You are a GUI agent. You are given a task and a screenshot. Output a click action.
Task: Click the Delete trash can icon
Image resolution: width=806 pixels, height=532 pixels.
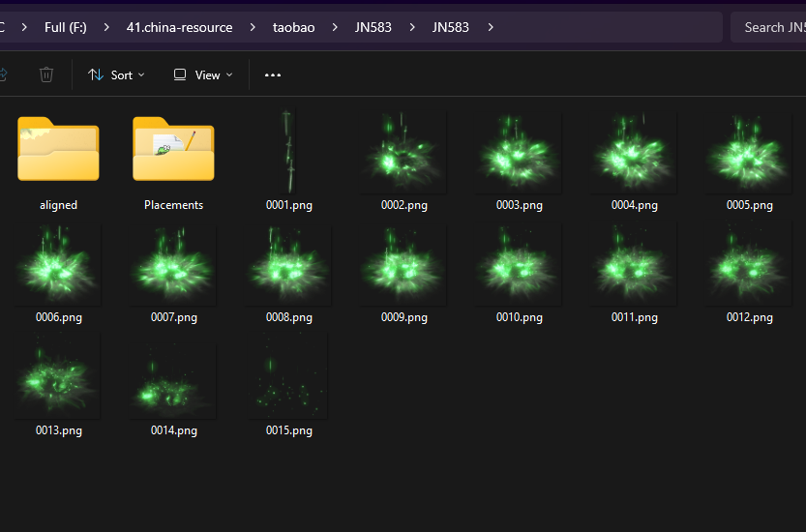46,74
